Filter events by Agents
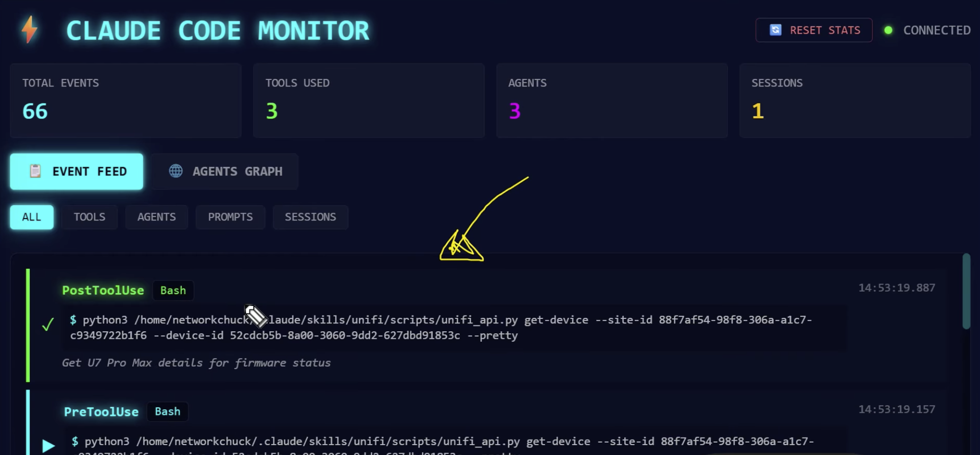The height and width of the screenshot is (455, 980). [157, 217]
